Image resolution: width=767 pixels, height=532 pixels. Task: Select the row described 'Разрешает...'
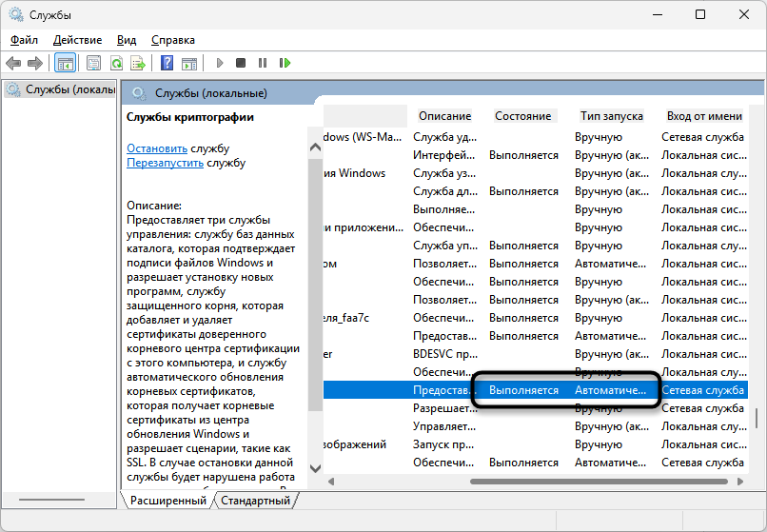coord(536,408)
